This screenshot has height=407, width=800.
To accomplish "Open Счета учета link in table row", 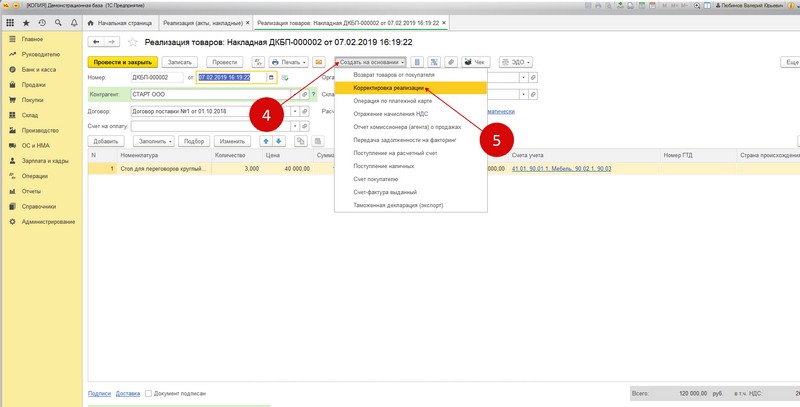I will point(561,169).
